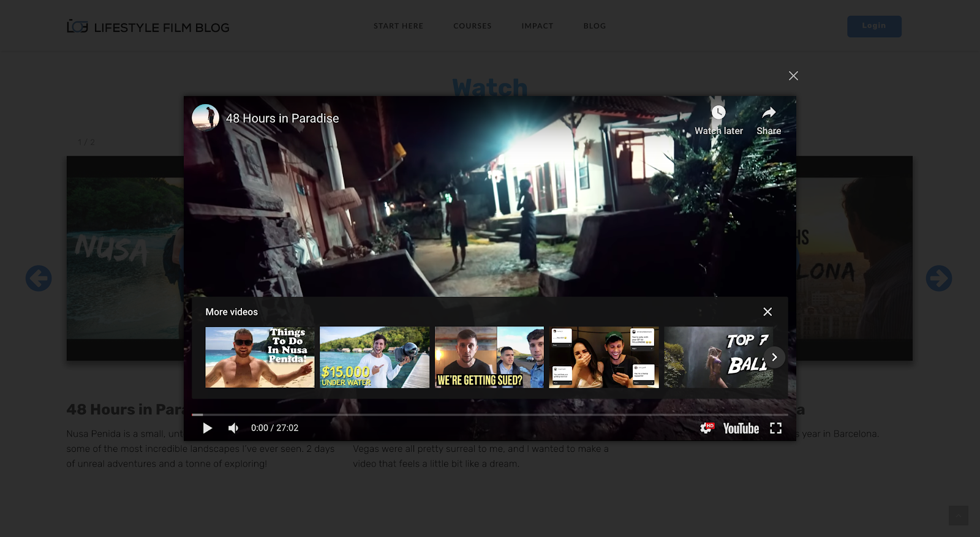Open the 48 Hours in Paradise title link
Screen dimensions: 980x537
tap(282, 118)
